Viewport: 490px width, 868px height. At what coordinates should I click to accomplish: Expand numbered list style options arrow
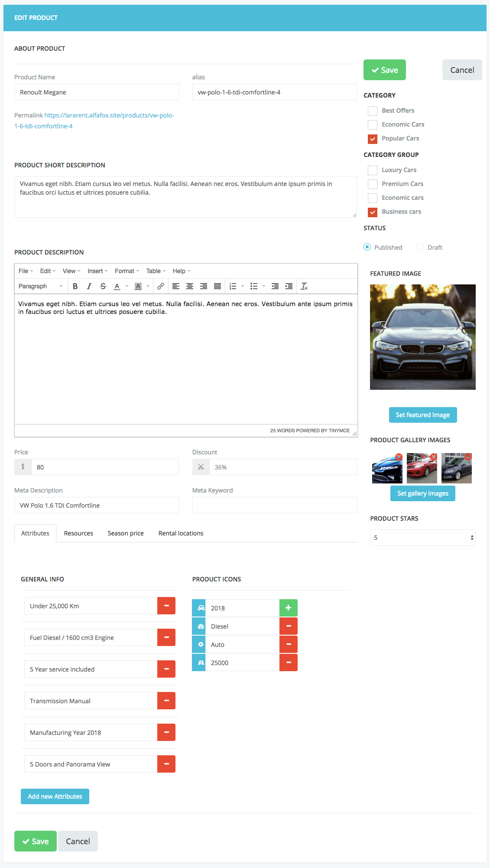[243, 286]
